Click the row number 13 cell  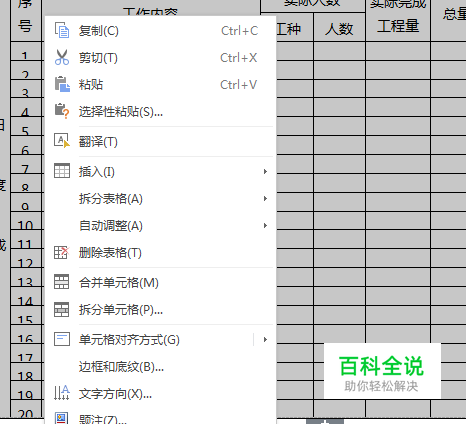[25, 278]
